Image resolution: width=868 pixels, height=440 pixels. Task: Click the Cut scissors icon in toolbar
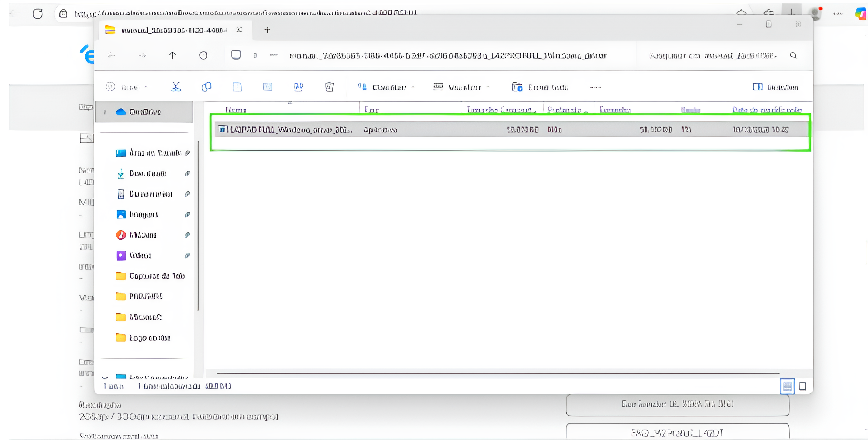tap(176, 87)
